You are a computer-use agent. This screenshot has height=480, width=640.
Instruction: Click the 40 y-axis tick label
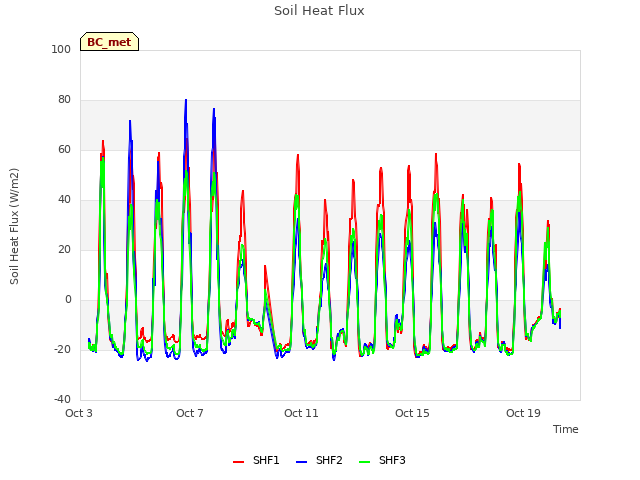(64, 200)
